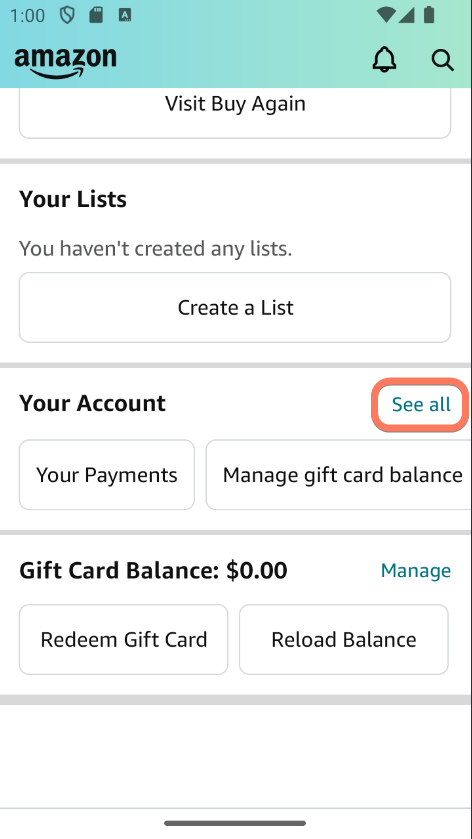Viewport: 472px width, 839px height.
Task: Open notifications via the bell icon
Action: (384, 59)
